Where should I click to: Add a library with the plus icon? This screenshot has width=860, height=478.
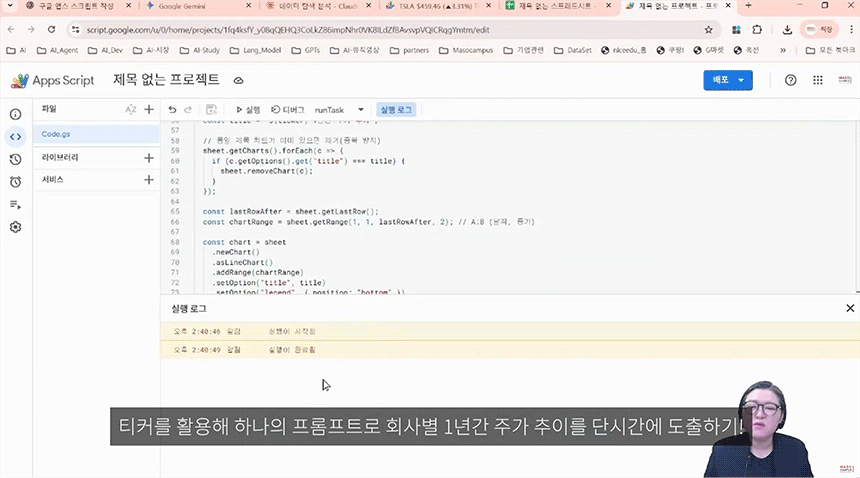[149, 158]
